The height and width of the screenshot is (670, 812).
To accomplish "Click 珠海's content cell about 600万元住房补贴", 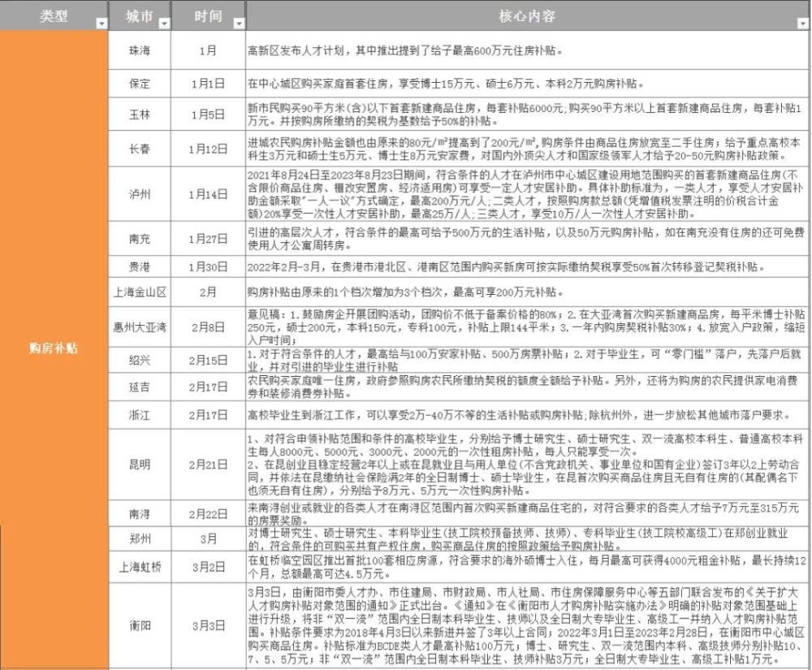I will click(x=527, y=50).
